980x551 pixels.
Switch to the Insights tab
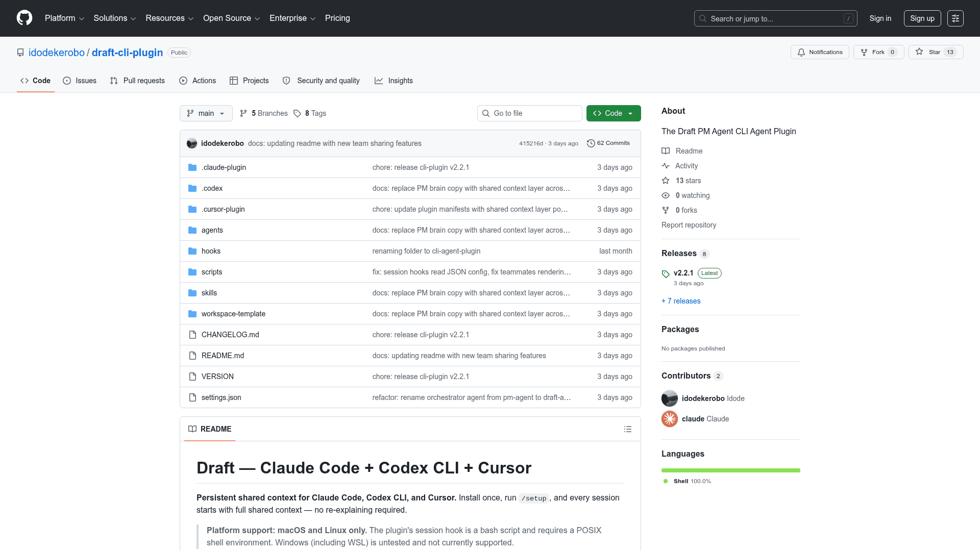click(x=394, y=81)
